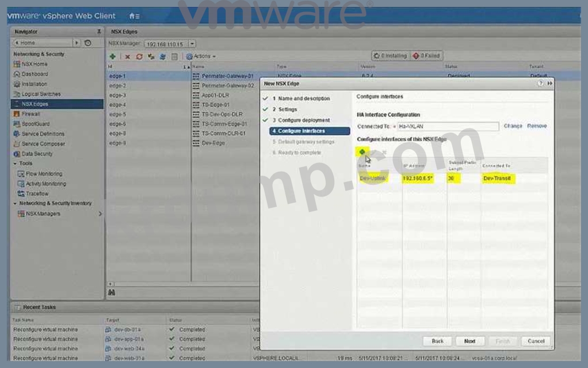The width and height of the screenshot is (588, 368).
Task: Click the App01-DLR edge name
Action: (x=215, y=96)
